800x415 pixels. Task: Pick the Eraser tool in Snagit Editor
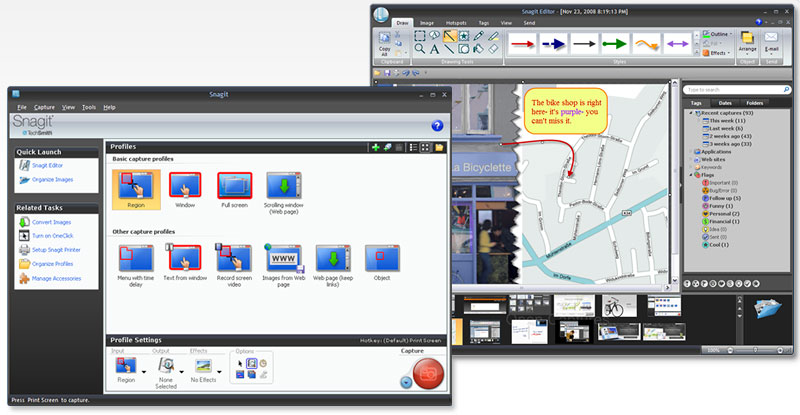point(493,48)
